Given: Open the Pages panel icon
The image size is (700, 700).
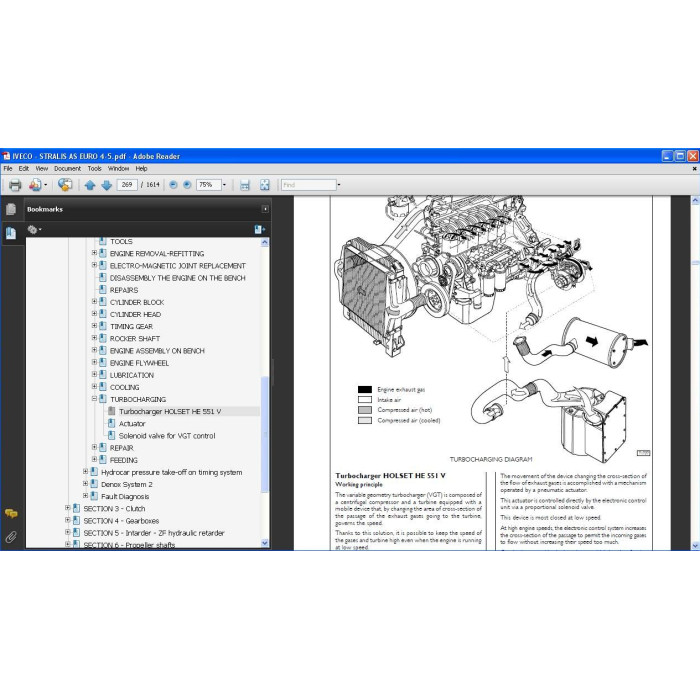Looking at the screenshot, I should point(11,209).
